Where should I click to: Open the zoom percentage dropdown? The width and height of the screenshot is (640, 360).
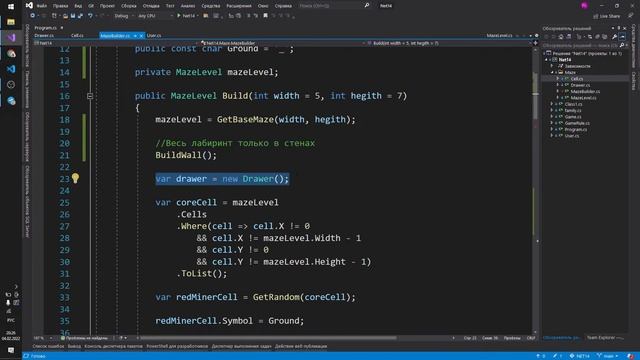click(x=43, y=338)
